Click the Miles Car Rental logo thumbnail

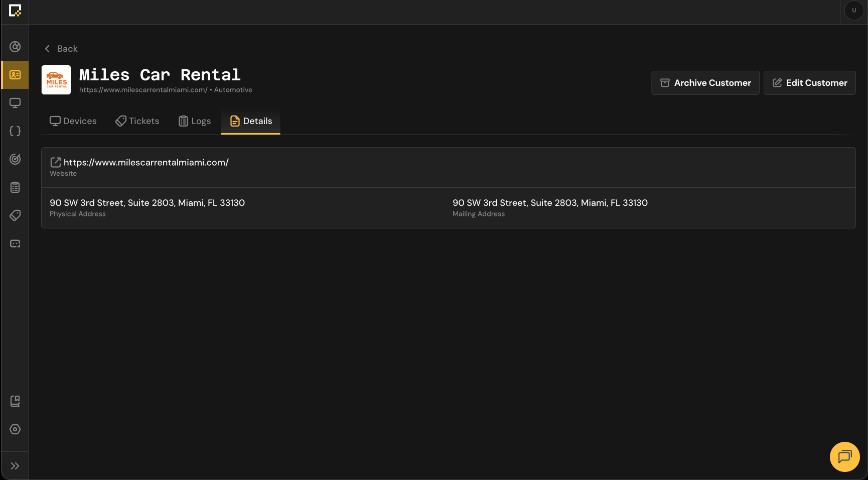(56, 80)
